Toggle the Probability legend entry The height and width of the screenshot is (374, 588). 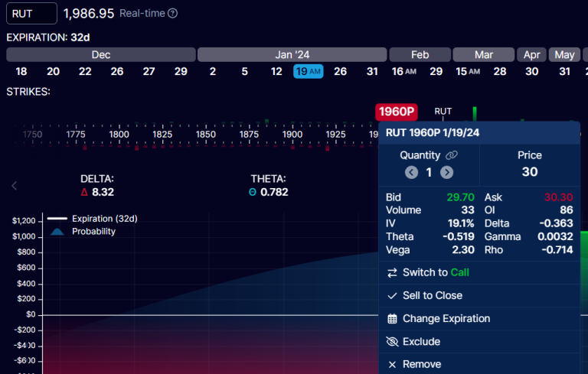coord(93,231)
